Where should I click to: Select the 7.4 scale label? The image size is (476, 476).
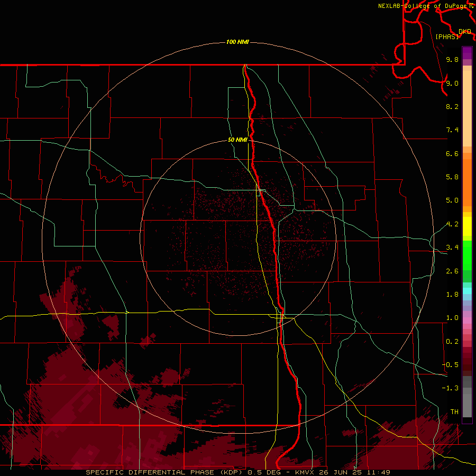(x=452, y=130)
